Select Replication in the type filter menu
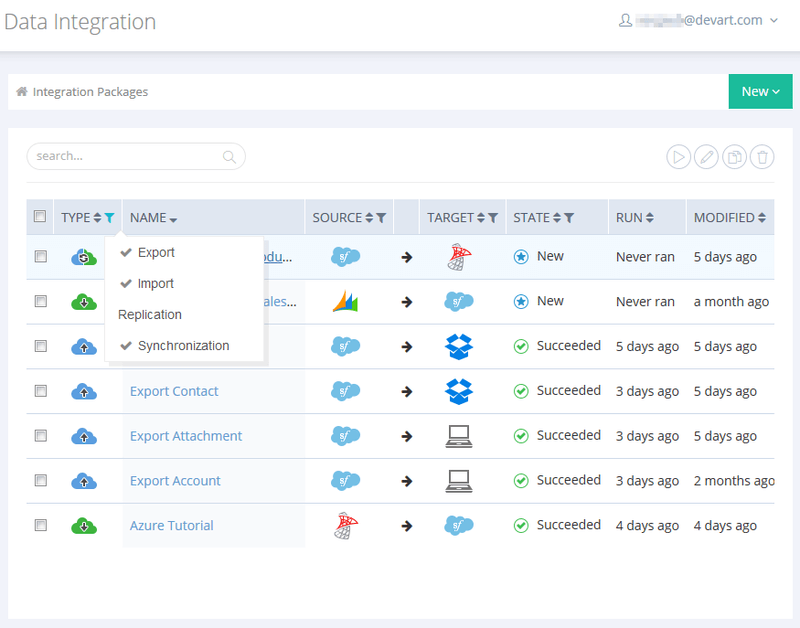The width and height of the screenshot is (800, 628). (150, 315)
